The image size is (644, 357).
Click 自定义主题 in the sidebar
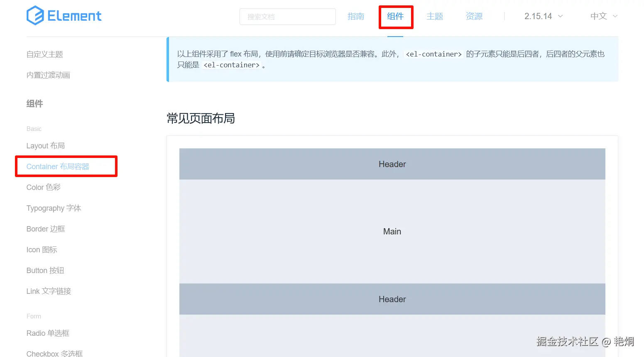pos(44,54)
